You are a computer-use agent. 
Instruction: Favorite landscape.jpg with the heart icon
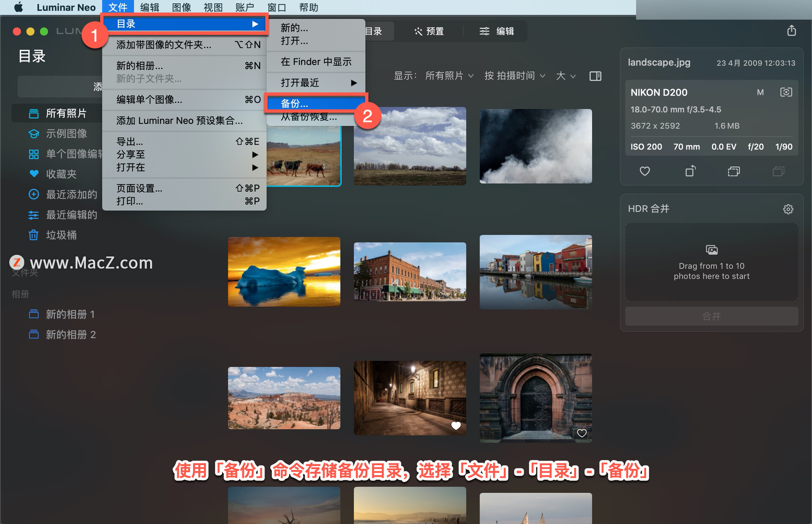pyautogui.click(x=645, y=171)
